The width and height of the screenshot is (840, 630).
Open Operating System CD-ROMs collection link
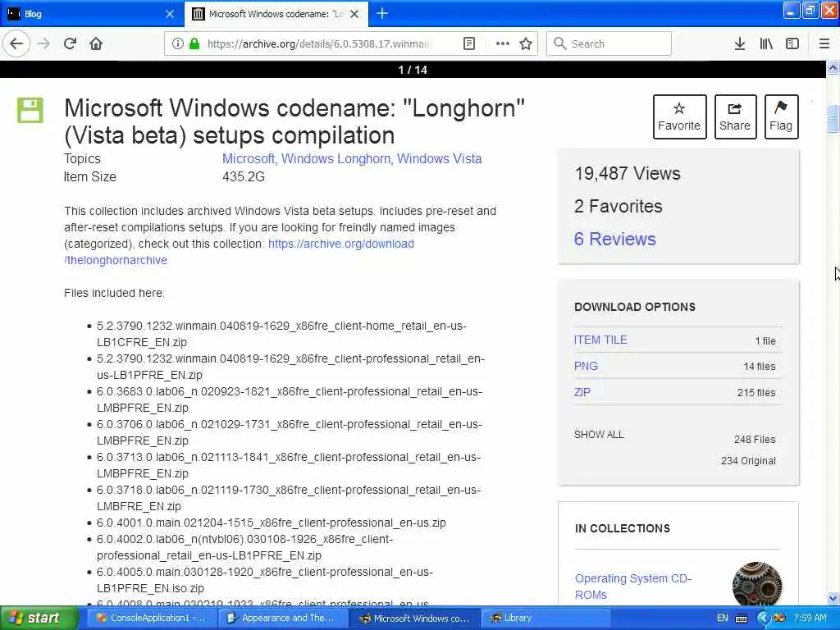point(633,587)
